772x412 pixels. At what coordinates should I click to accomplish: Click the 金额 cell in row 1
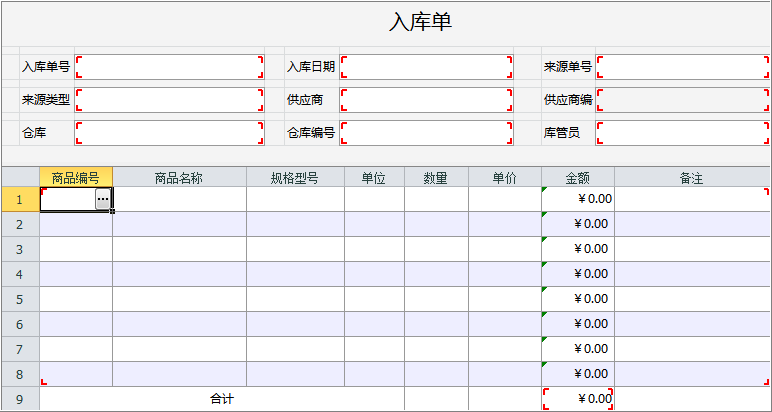(x=578, y=199)
